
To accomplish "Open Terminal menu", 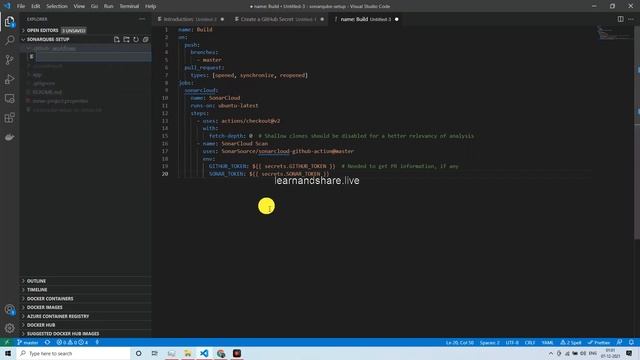I will tap(129, 6).
